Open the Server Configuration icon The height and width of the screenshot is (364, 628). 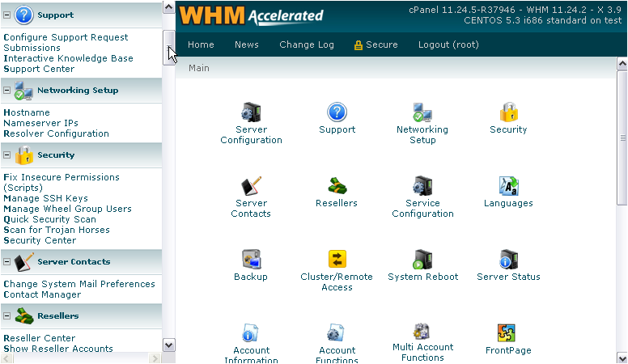tap(251, 112)
